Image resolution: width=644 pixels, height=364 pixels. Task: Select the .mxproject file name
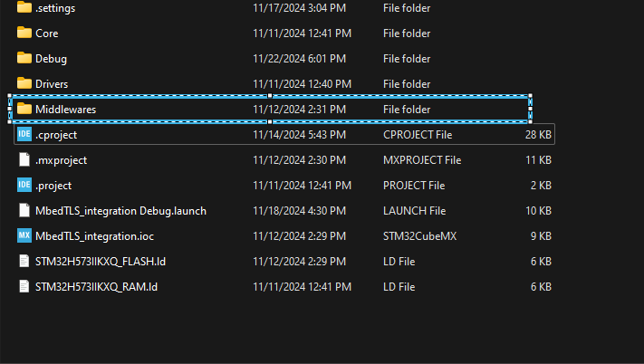pos(61,160)
